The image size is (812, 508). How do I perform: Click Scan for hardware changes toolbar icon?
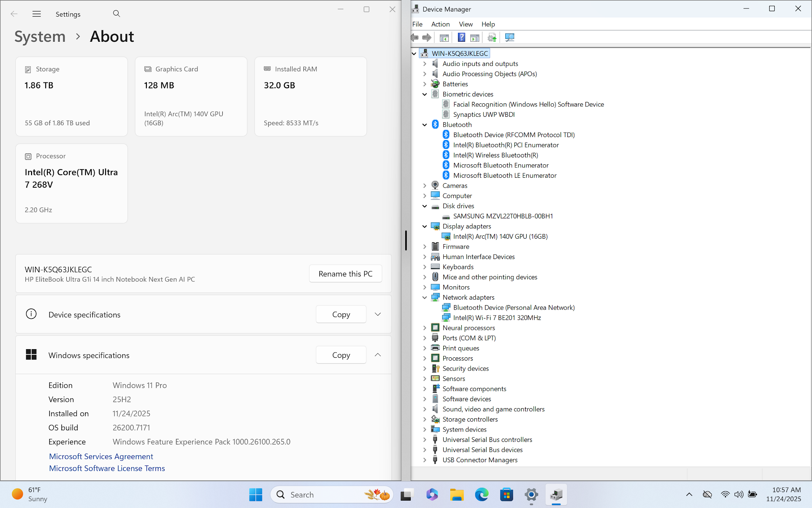[510, 37]
